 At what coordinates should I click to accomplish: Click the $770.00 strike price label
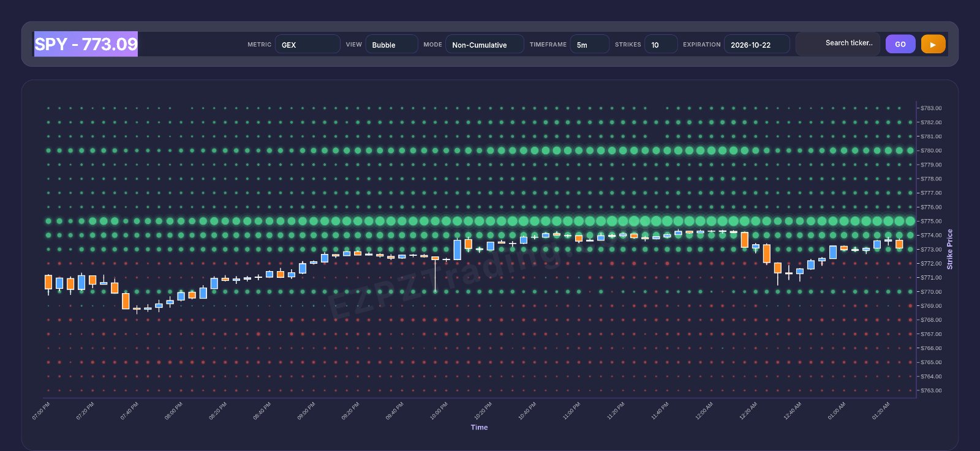pos(931,292)
